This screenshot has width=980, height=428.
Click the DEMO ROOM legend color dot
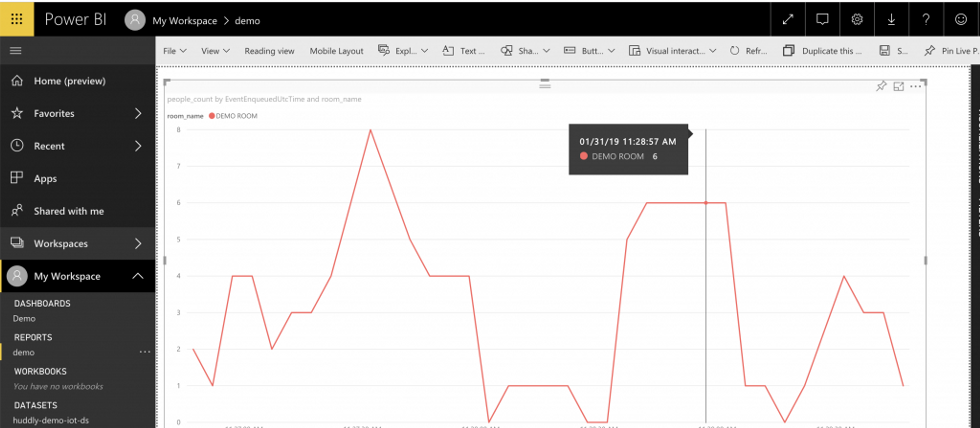212,116
